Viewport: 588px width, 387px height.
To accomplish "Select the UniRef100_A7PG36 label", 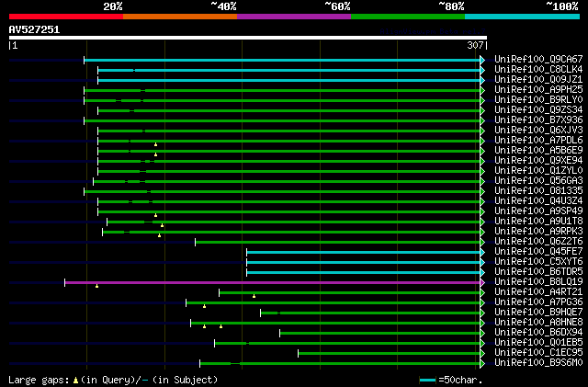I will (538, 302).
